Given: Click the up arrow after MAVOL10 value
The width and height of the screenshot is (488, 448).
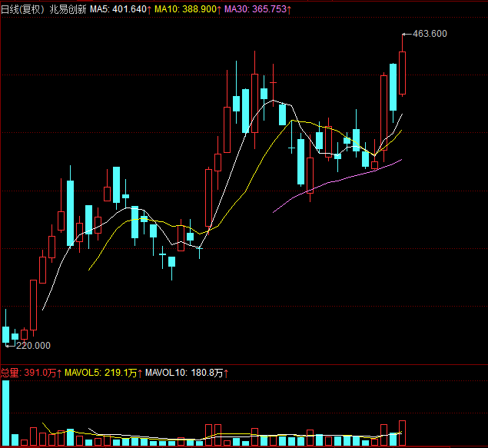Looking at the screenshot, I should tap(227, 373).
